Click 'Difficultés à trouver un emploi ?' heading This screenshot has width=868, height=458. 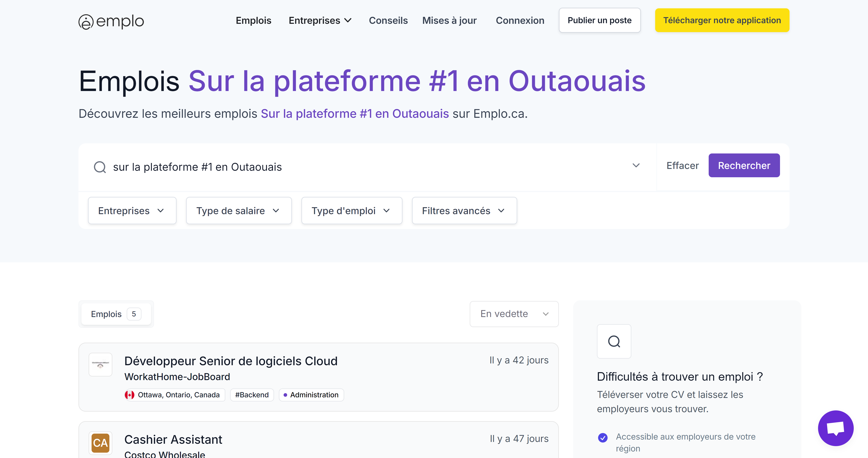tap(680, 377)
